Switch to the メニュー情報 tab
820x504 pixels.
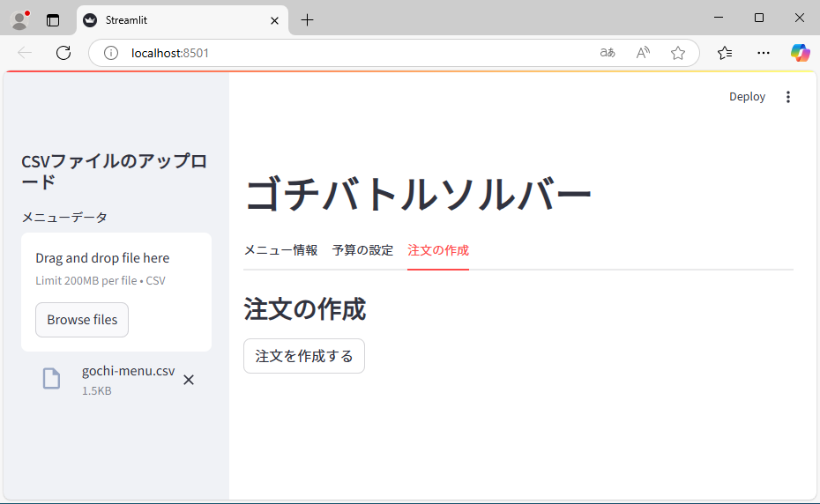pos(281,250)
